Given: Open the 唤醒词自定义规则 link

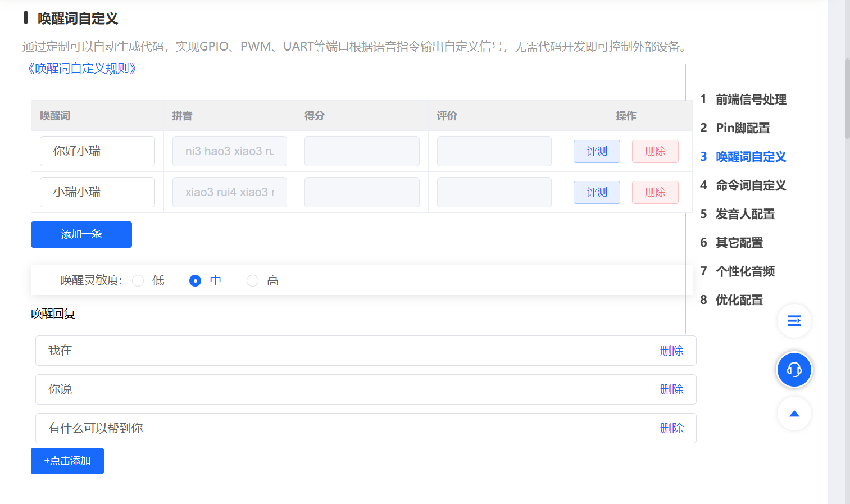Looking at the screenshot, I should 82,69.
